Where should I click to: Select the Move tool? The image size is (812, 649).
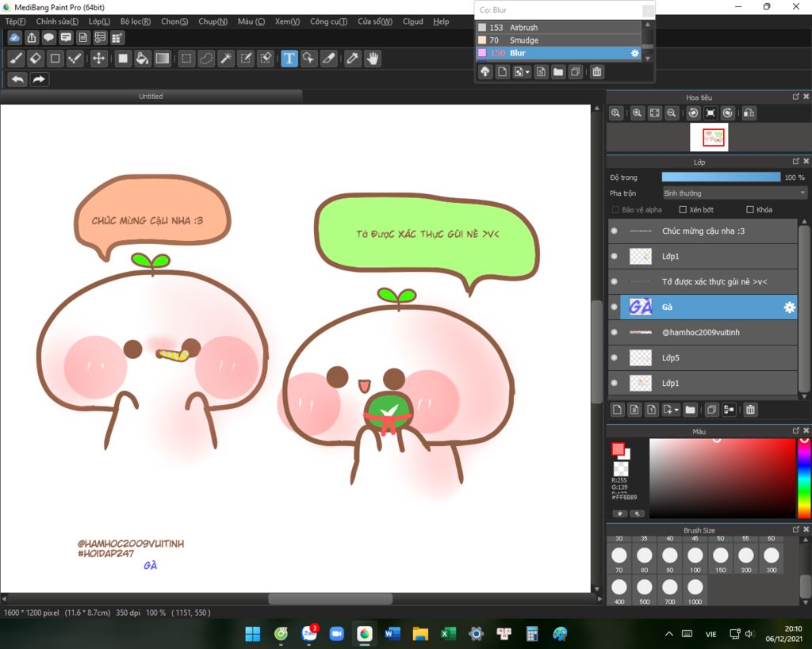pos(98,59)
